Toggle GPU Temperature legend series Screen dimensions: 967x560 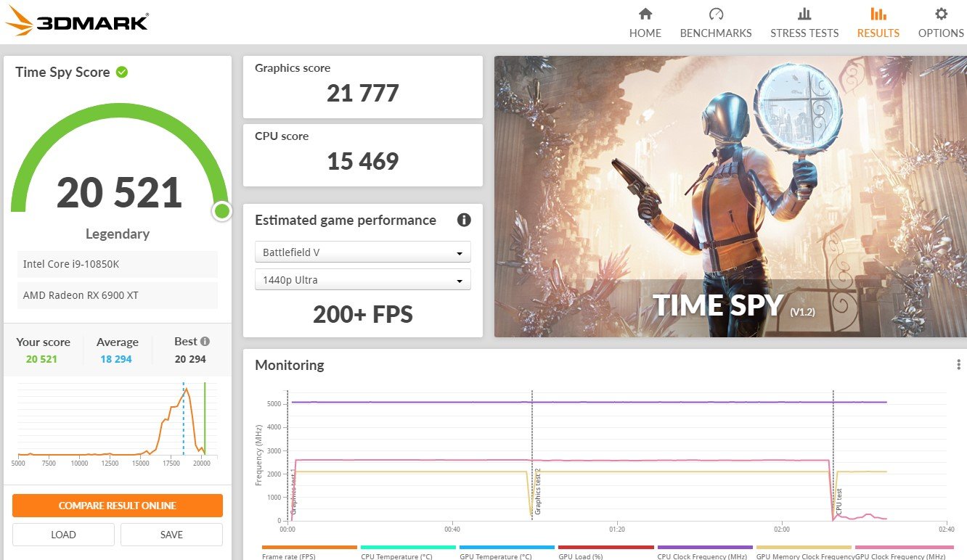pyautogui.click(x=507, y=553)
